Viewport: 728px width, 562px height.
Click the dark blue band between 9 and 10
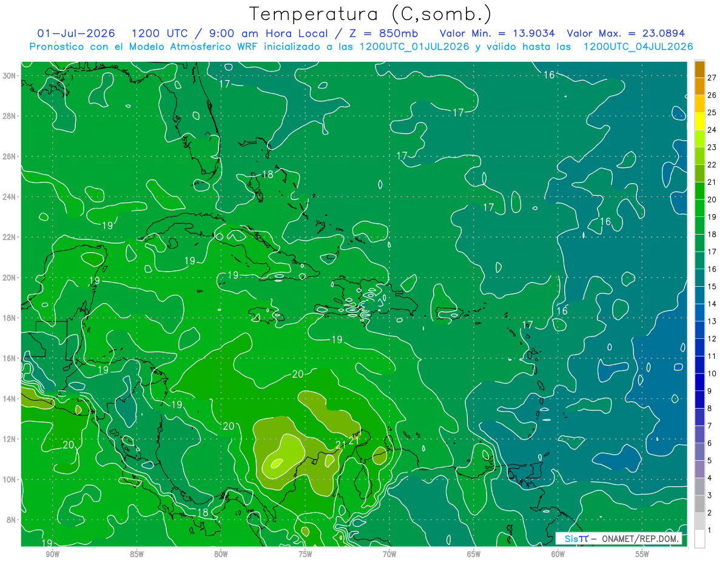(699, 382)
